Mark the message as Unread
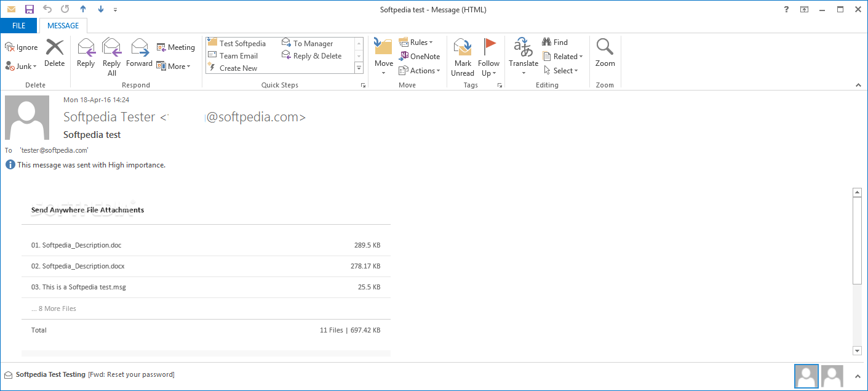Screen dimensions: 868x391 pyautogui.click(x=463, y=57)
